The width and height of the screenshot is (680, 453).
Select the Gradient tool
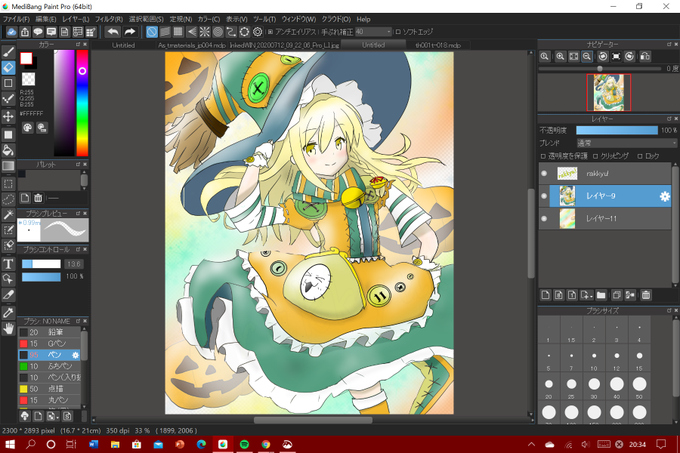pos(8,166)
